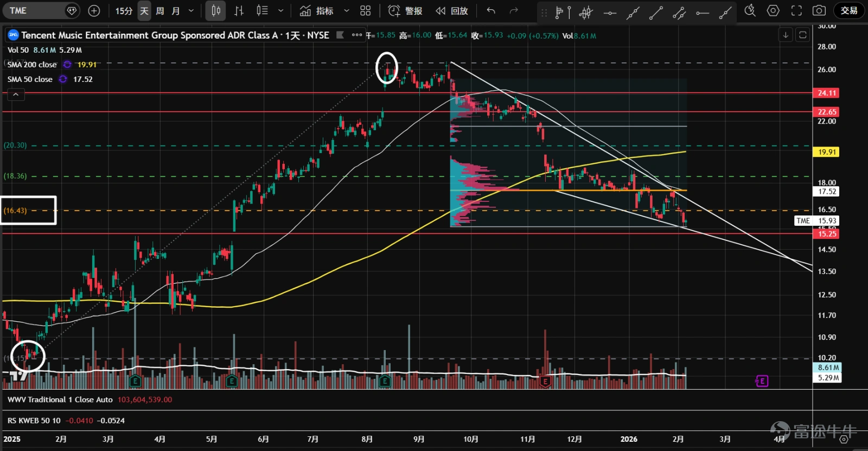The width and height of the screenshot is (868, 451).
Task: Select the volume candles chart style icon
Action: 262,10
